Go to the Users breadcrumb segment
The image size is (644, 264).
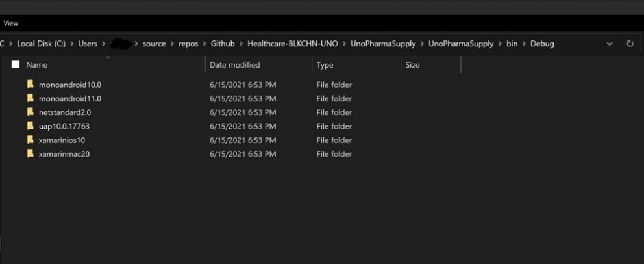coord(88,44)
